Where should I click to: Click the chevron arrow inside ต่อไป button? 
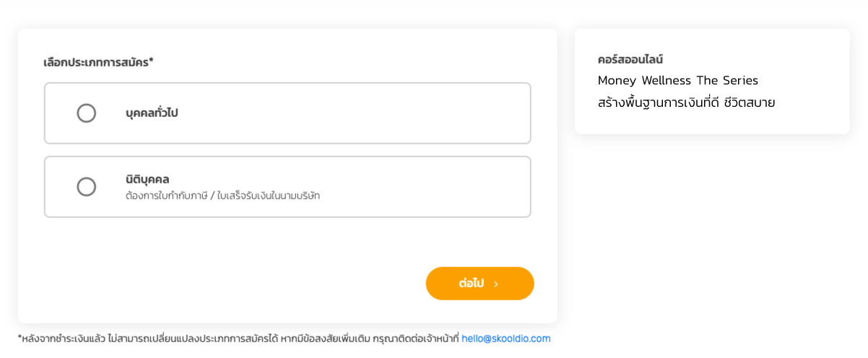click(496, 284)
